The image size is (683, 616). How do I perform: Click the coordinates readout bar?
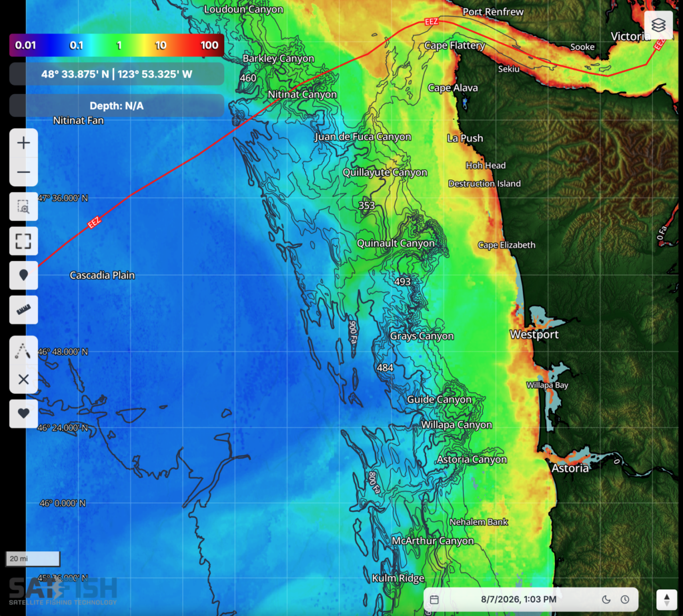pyautogui.click(x=117, y=74)
